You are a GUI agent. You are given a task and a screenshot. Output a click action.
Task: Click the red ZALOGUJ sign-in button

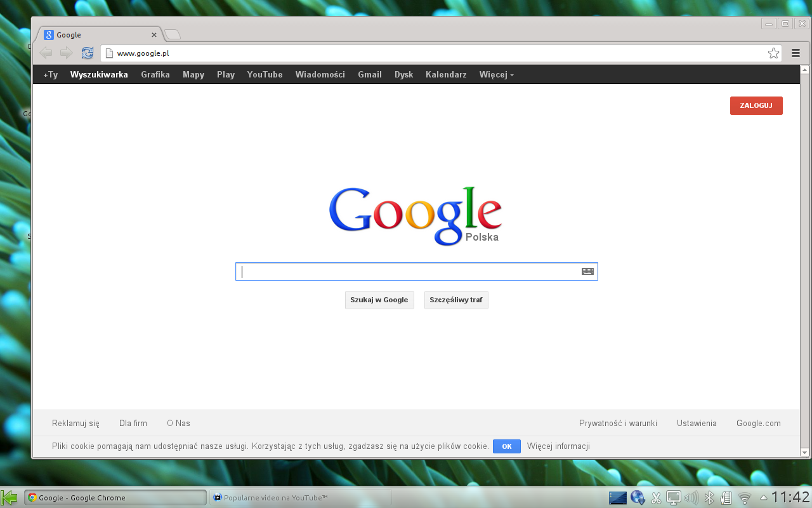tap(756, 105)
